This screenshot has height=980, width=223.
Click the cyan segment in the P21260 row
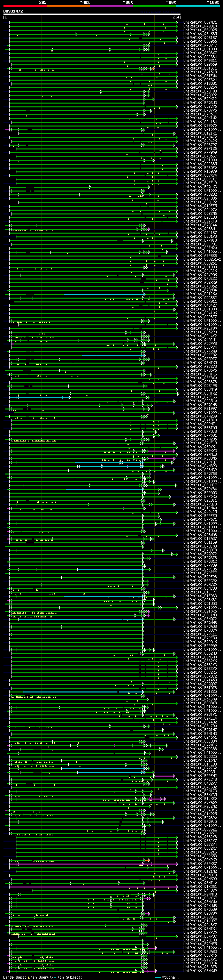coord(104,294)
